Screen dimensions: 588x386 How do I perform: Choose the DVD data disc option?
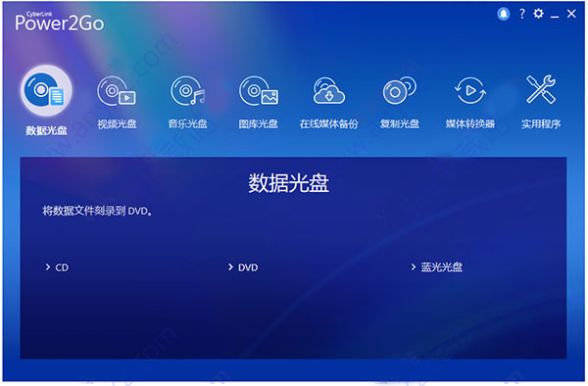[x=243, y=267]
